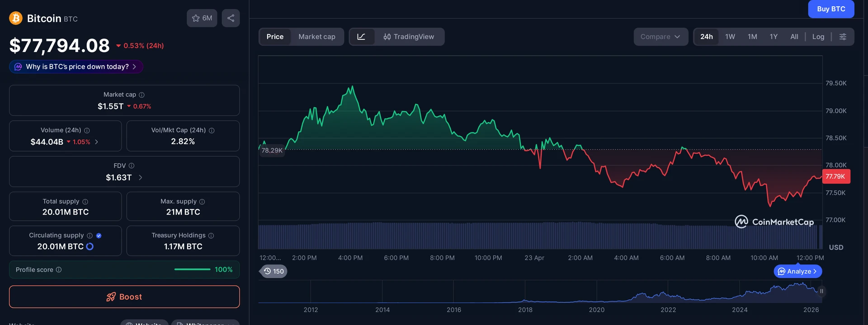Switch to Price chart tab

(x=275, y=37)
